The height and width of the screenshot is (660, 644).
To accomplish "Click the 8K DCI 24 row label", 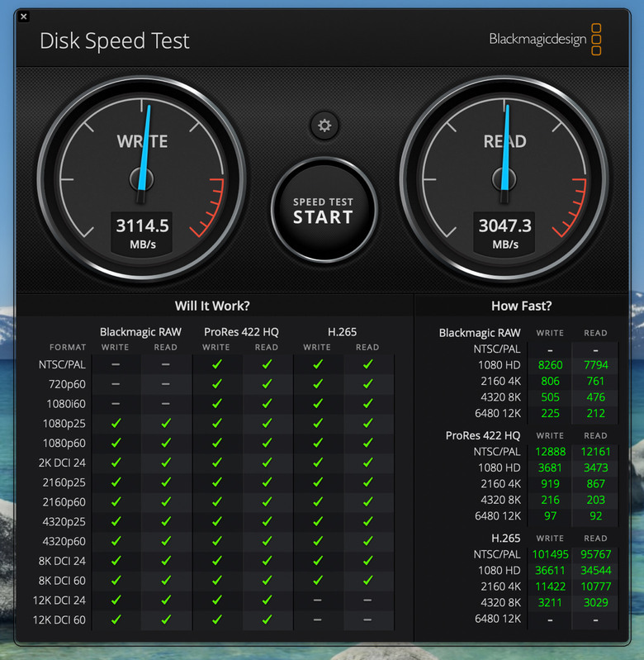I will (x=62, y=561).
